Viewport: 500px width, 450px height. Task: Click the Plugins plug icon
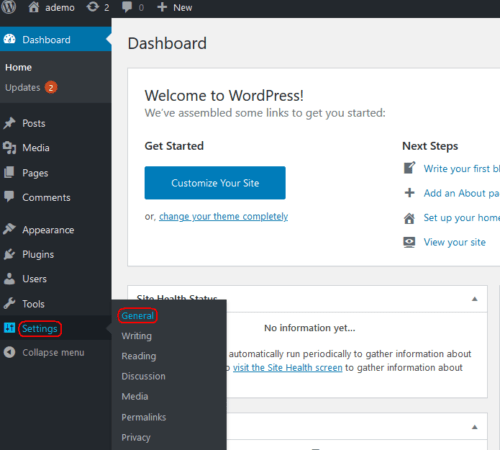pos(9,254)
